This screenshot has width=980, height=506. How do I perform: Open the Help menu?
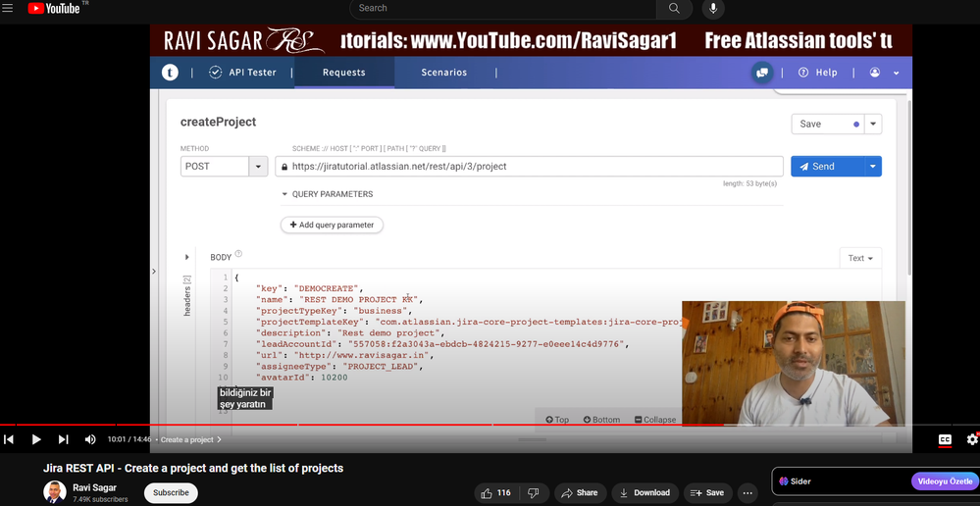click(x=817, y=73)
